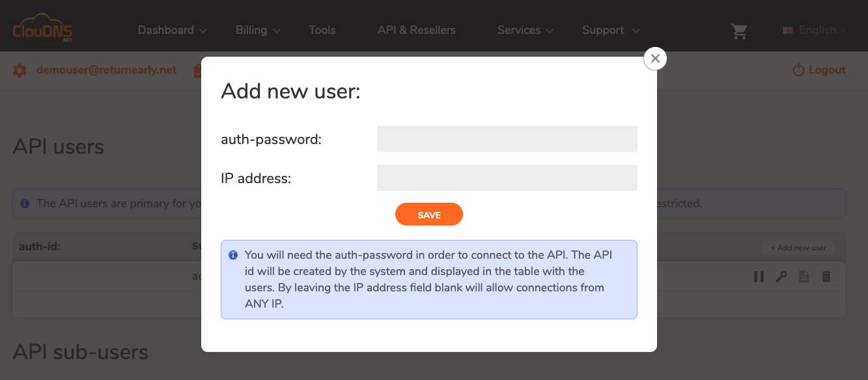Pause the API user with the pause icon
868x380 pixels.
point(759,276)
